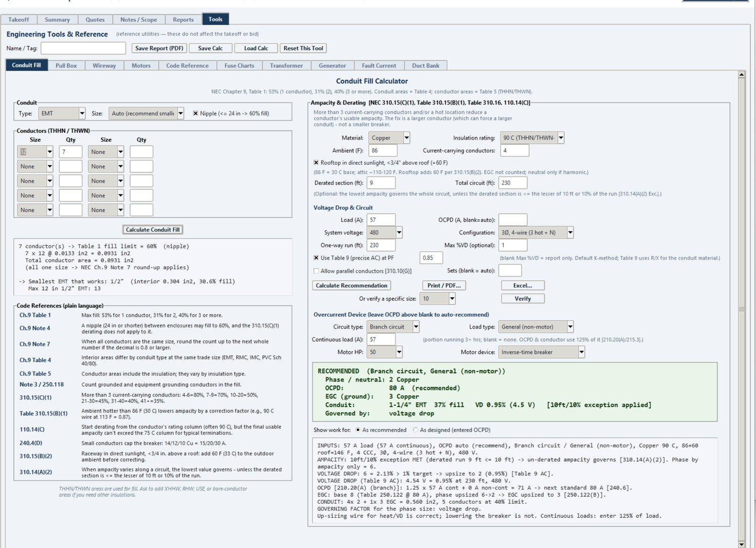Click the power factor 0.85 field
This screenshot has width=756, height=548.
(x=431, y=258)
